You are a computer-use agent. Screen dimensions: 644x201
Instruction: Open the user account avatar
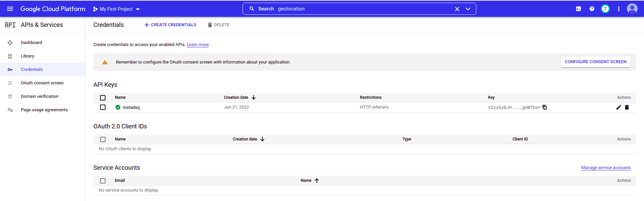[632, 9]
